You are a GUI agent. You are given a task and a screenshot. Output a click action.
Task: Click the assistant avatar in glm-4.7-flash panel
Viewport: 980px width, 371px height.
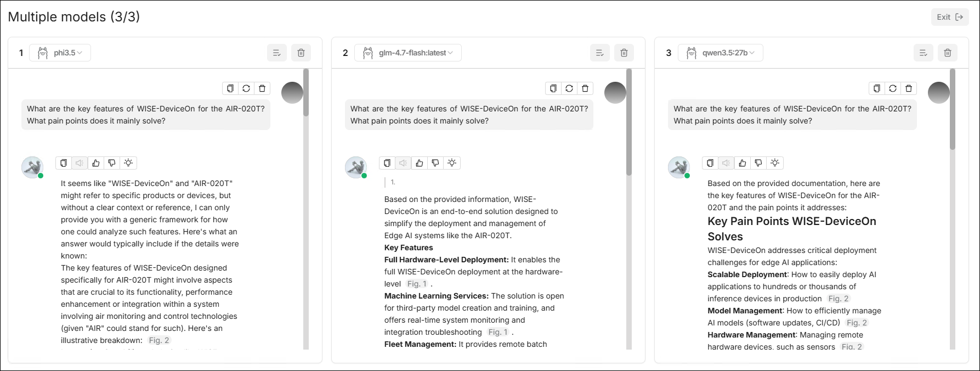click(356, 167)
